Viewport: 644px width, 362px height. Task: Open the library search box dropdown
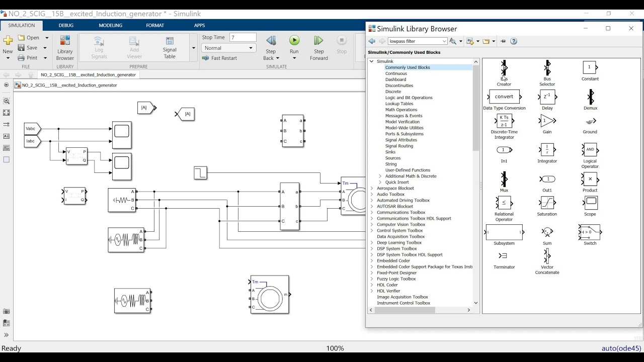444,41
